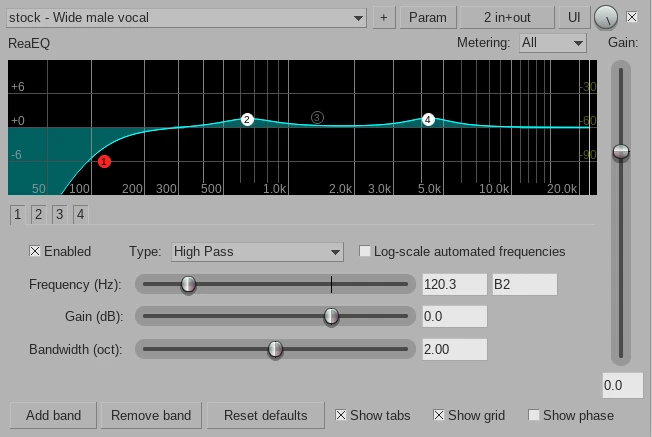The height and width of the screenshot is (437, 652).
Task: Click the red band 1 node on graph
Action: point(104,161)
